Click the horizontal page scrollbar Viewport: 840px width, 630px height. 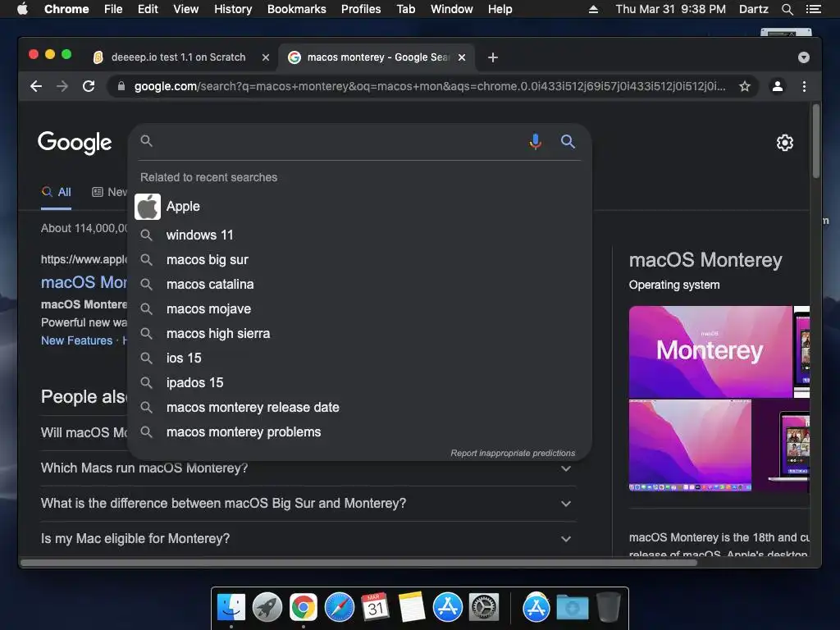pos(358,563)
